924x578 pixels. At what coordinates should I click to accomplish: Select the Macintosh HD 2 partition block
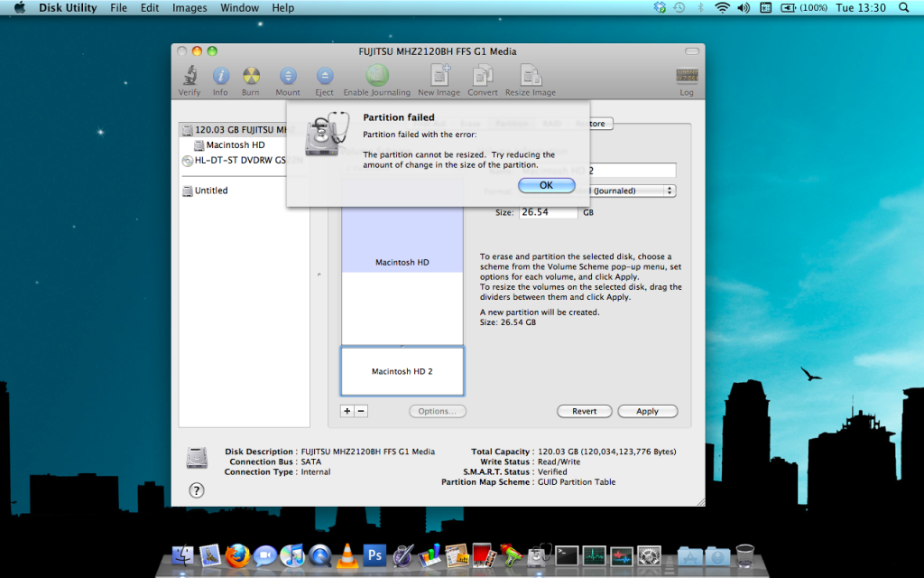click(x=402, y=371)
